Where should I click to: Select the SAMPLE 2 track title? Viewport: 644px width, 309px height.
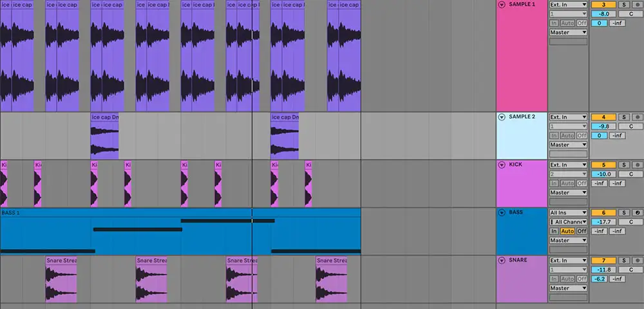pyautogui.click(x=522, y=117)
